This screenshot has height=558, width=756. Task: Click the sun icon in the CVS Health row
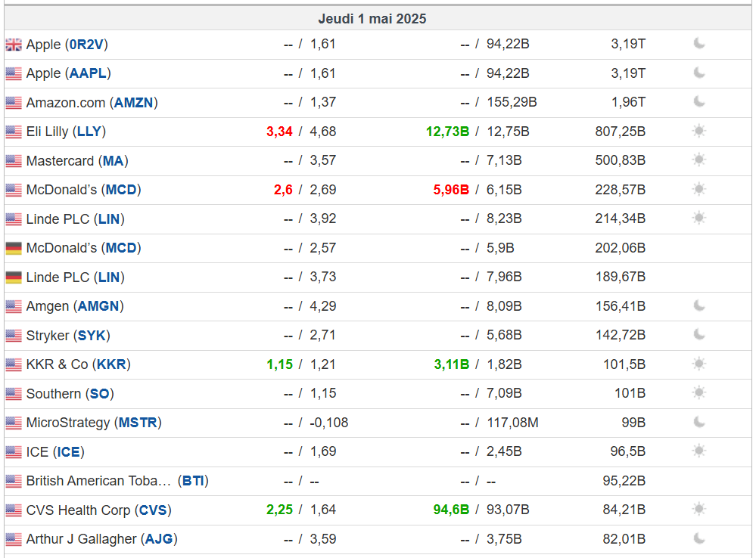coord(699,509)
